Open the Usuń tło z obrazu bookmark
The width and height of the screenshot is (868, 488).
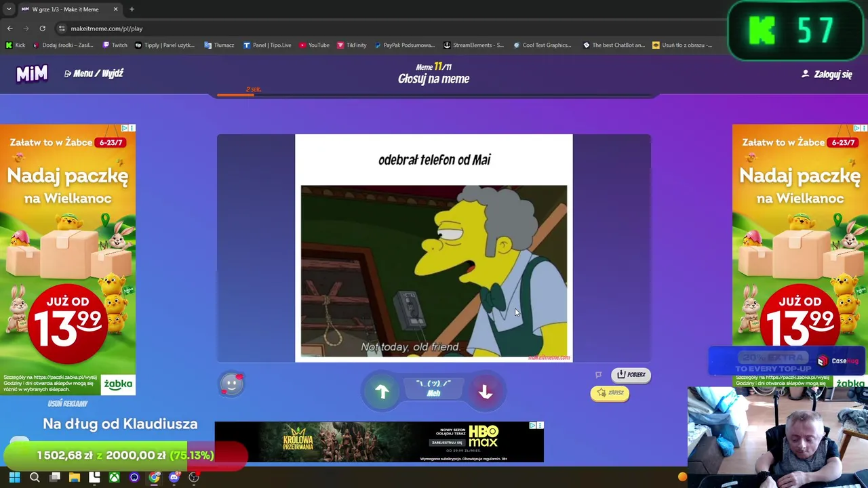coord(682,45)
